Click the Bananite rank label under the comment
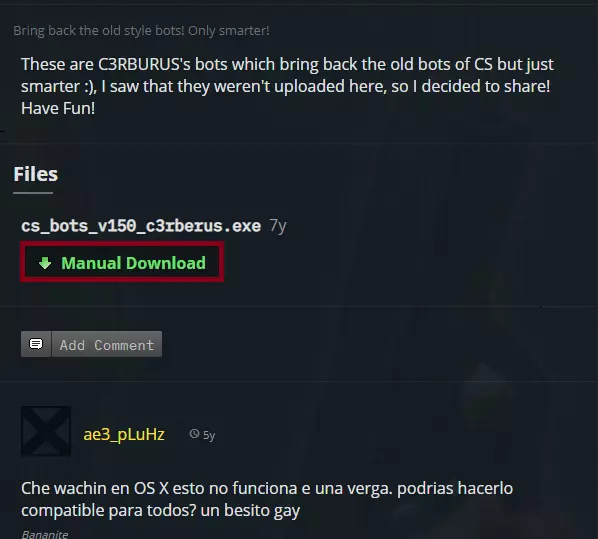 [45, 534]
